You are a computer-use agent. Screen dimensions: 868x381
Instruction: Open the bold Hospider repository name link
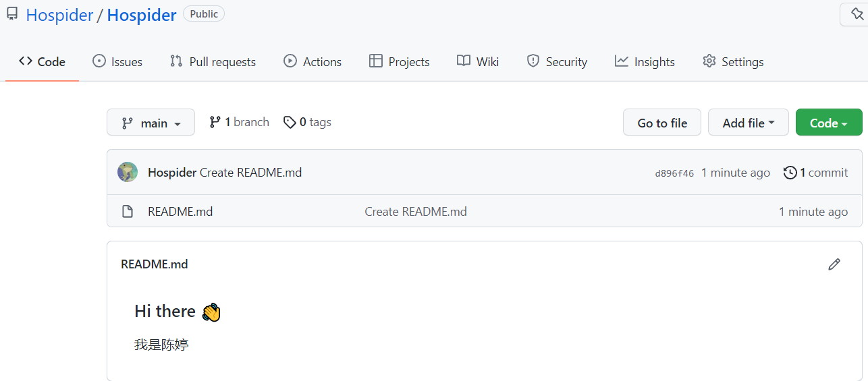click(142, 15)
